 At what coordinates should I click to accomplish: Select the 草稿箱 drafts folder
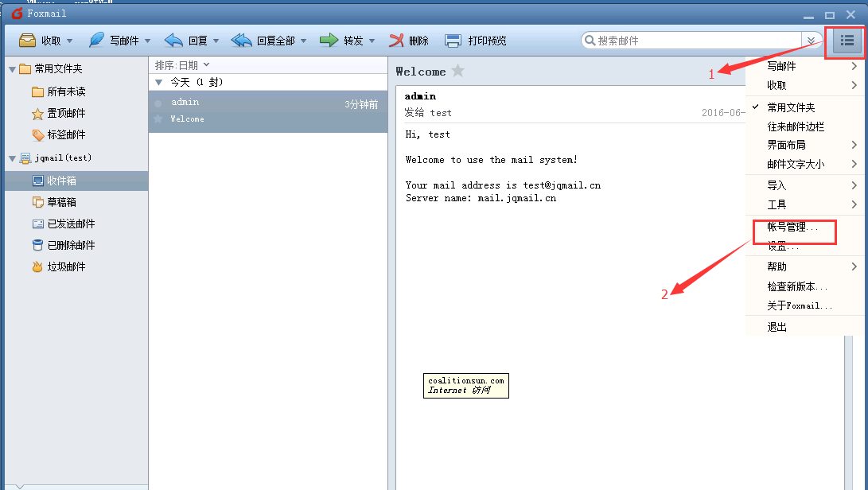pos(60,202)
